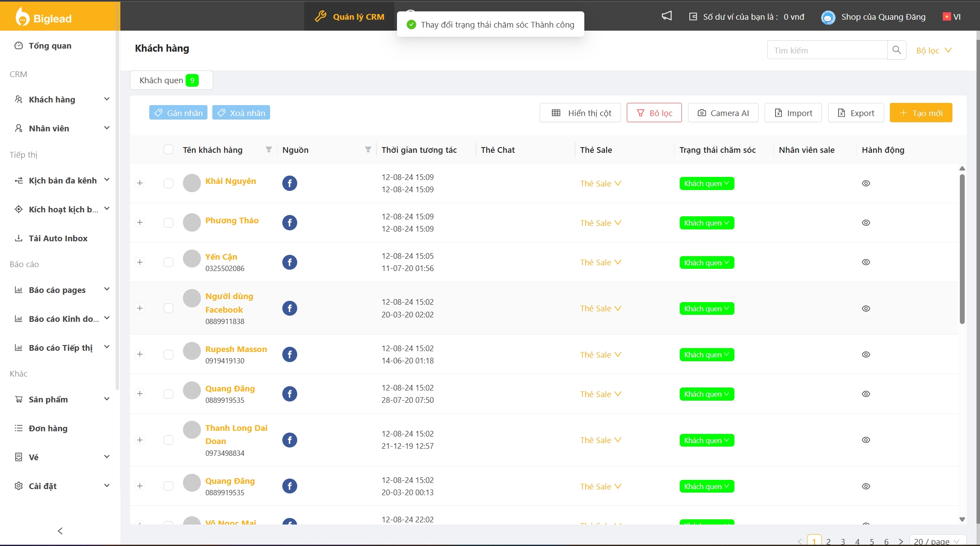View details eye icon for Rupesh Masson
Screen dimensions: 980x546
point(866,354)
